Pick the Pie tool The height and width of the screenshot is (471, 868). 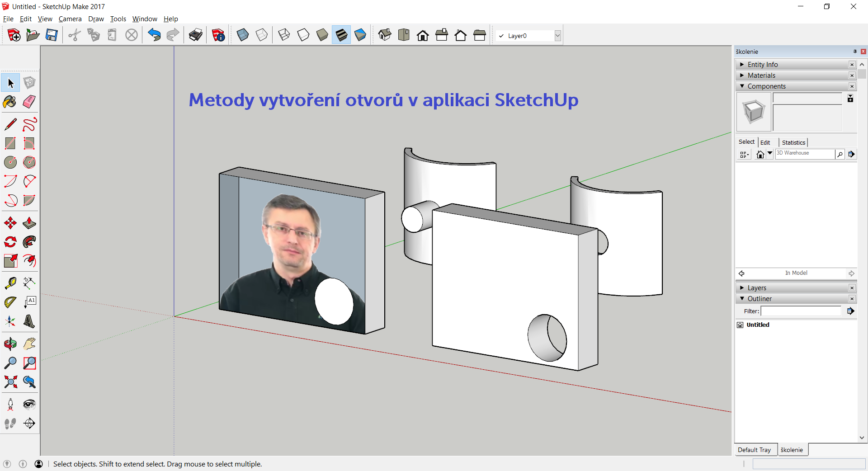pyautogui.click(x=29, y=200)
